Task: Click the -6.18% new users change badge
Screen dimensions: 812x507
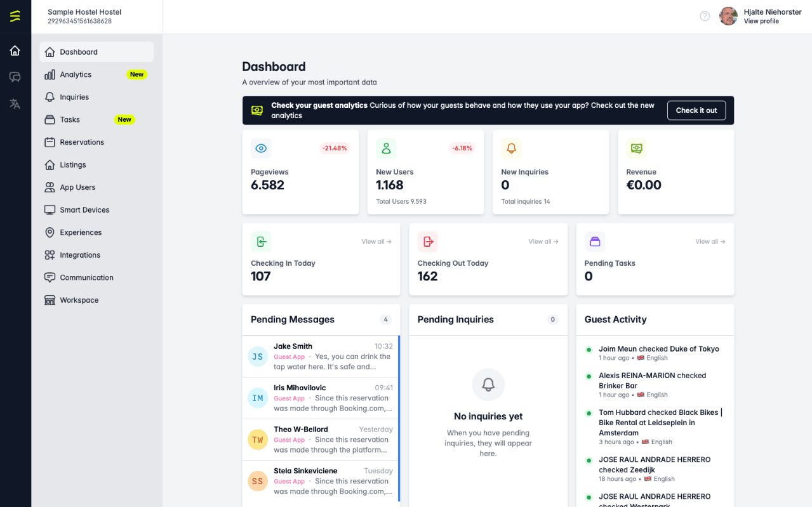Action: (462, 148)
